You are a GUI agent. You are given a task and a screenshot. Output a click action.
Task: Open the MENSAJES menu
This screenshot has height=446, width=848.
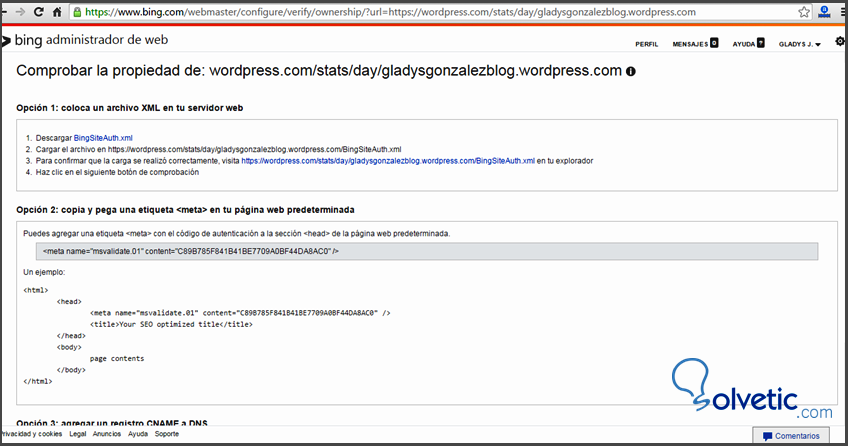[690, 44]
